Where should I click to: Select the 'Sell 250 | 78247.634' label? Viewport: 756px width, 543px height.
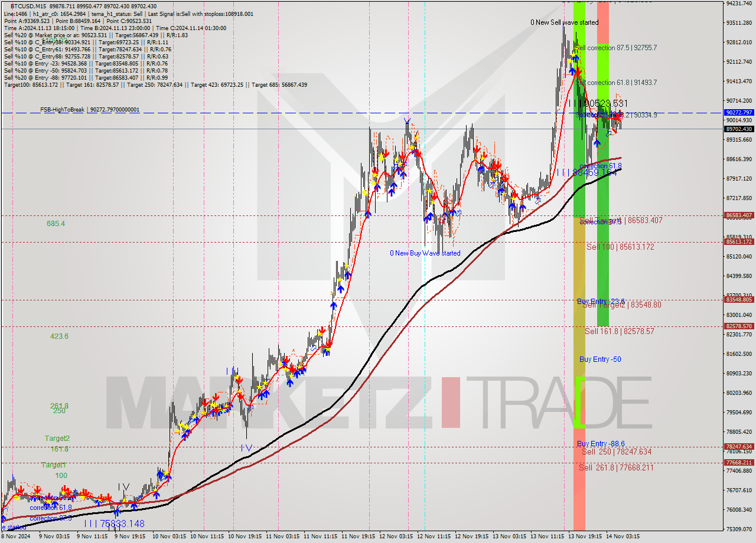[617, 452]
